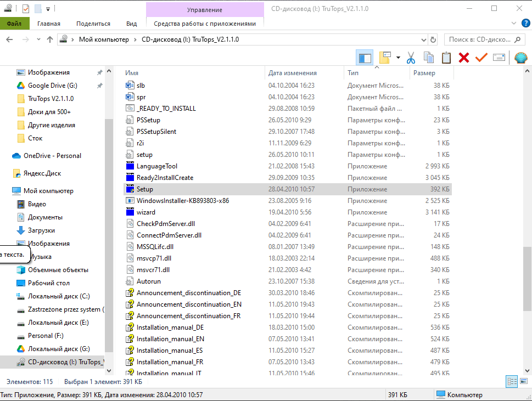
Task: Select the Setup application file
Action: click(288, 189)
